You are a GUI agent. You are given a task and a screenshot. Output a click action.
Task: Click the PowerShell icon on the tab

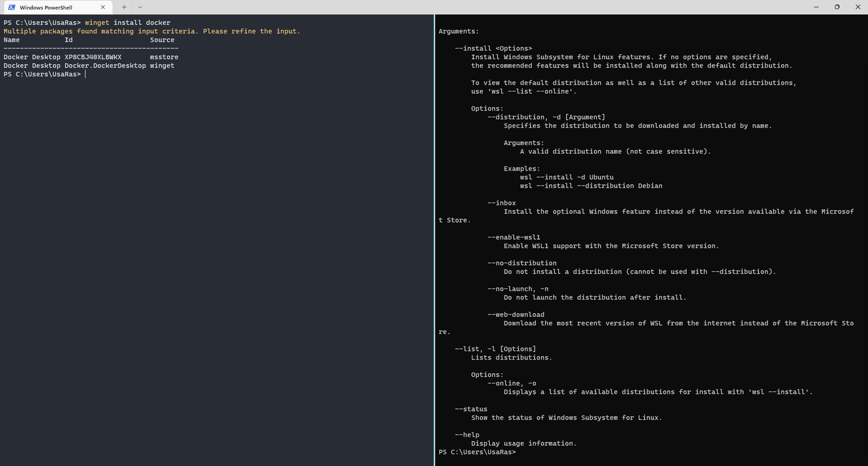click(x=12, y=8)
